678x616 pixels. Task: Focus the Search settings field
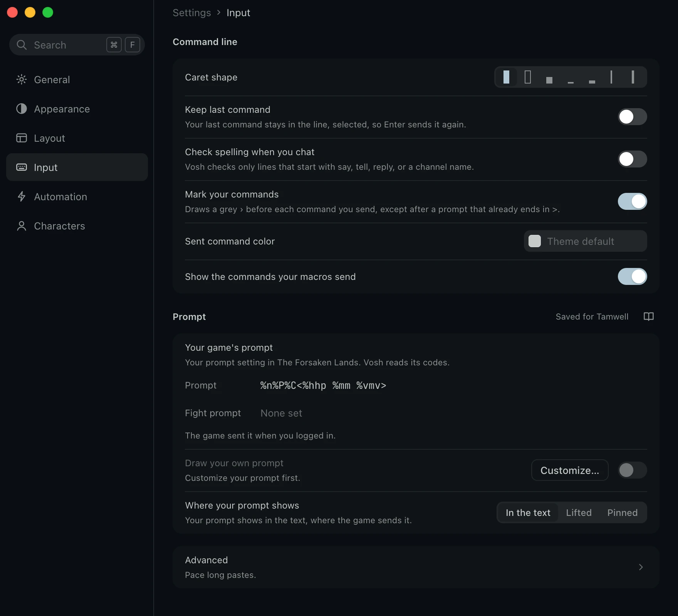click(77, 45)
